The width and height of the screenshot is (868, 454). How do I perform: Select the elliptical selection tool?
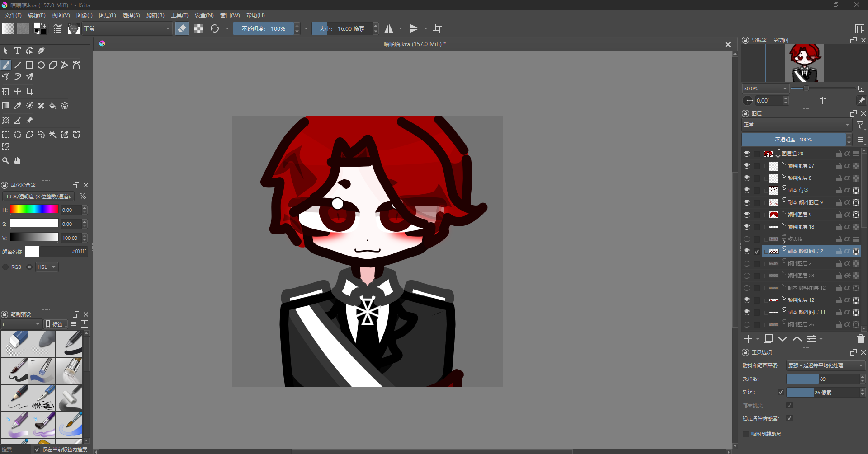point(18,135)
